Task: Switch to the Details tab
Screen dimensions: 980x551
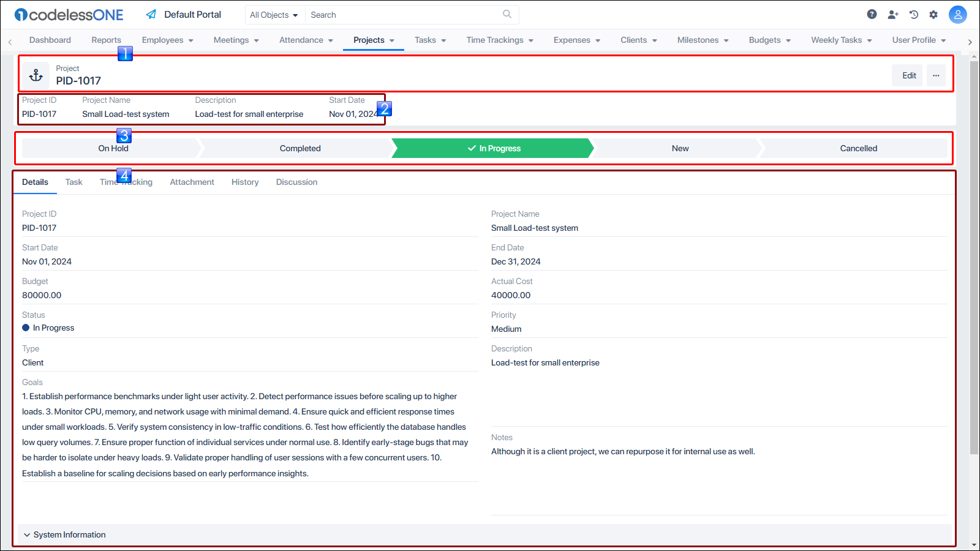Action: point(35,182)
